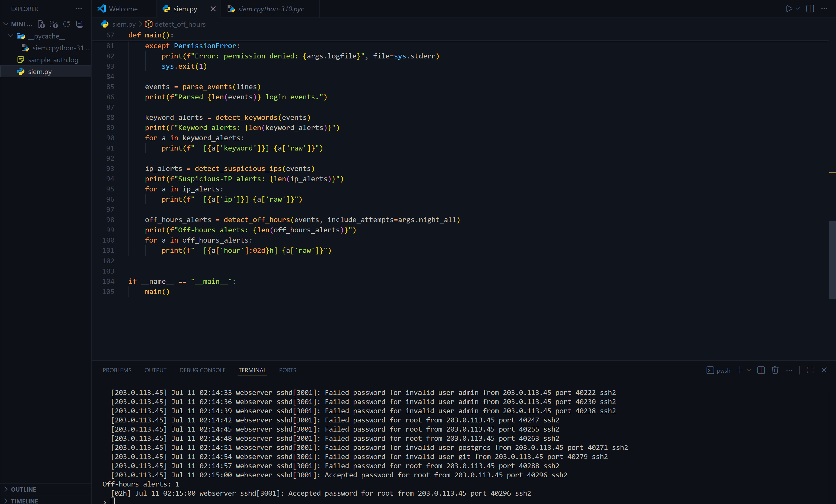The image size is (836, 504).
Task: Split the editor to the right
Action: (x=810, y=9)
